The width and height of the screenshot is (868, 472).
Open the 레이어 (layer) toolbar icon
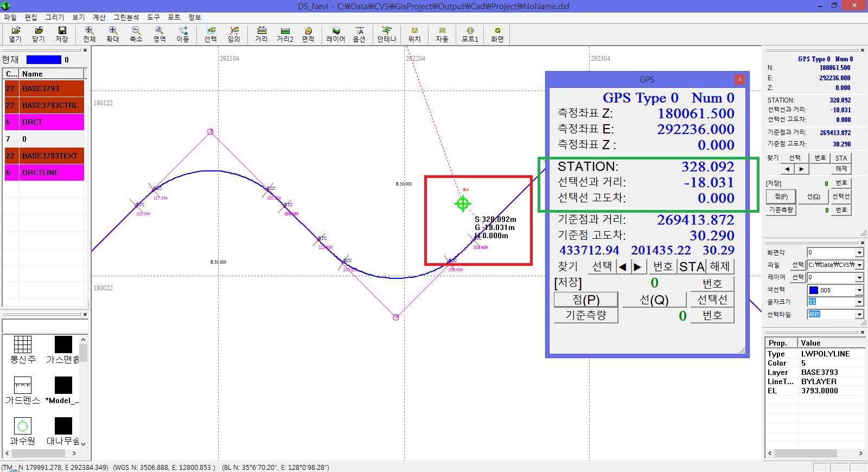pyautogui.click(x=336, y=34)
